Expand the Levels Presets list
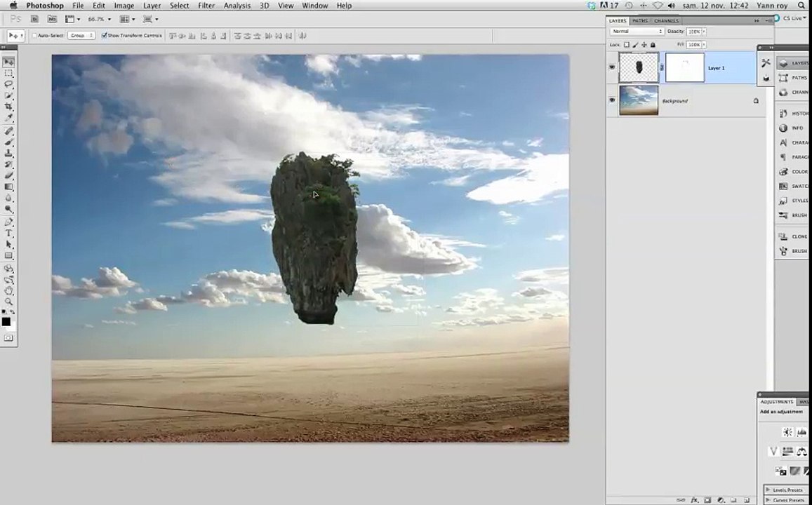The width and height of the screenshot is (812, 505). point(768,490)
